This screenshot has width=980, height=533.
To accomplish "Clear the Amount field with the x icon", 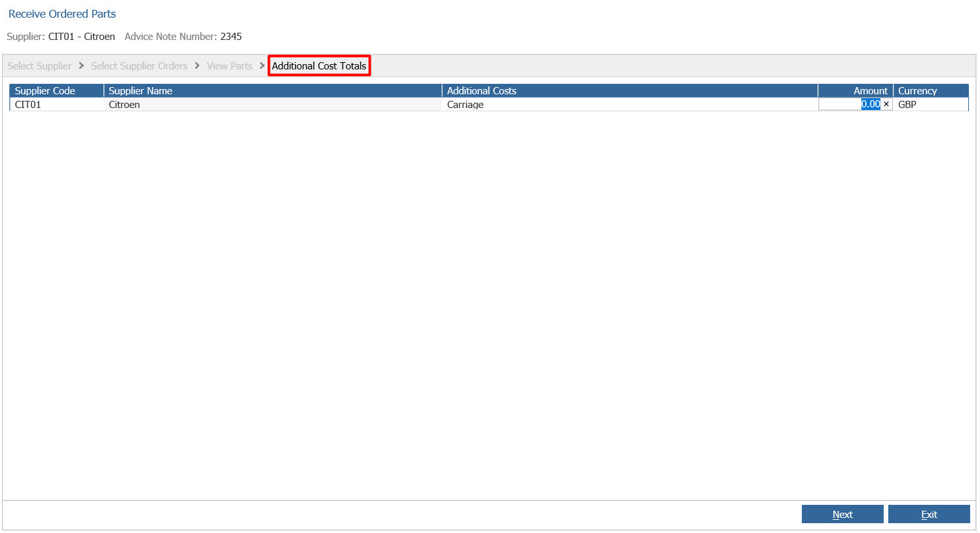I will click(886, 104).
